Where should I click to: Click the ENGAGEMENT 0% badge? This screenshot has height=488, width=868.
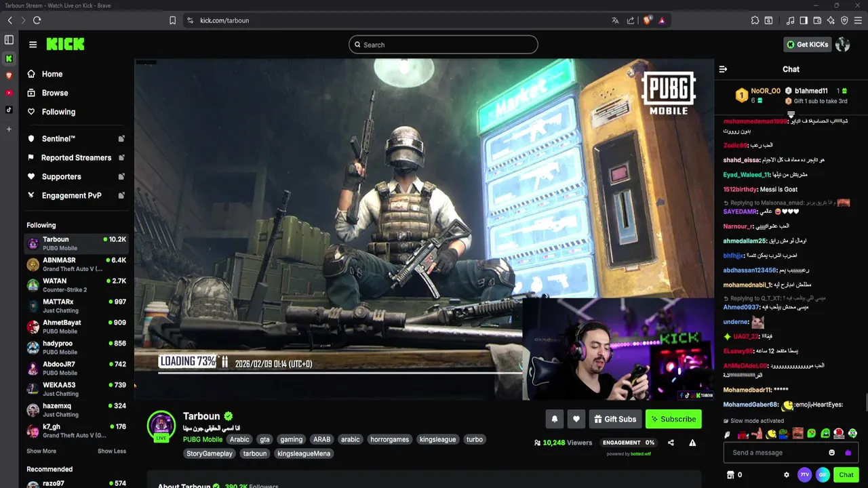tap(629, 443)
